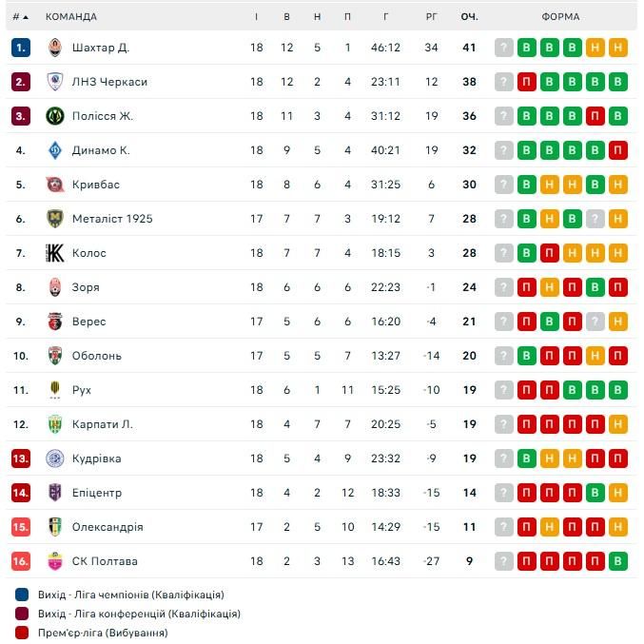This screenshot has height=644, width=644.
Task: Open Карпати Л. team page link
Action: pyautogui.click(x=103, y=424)
